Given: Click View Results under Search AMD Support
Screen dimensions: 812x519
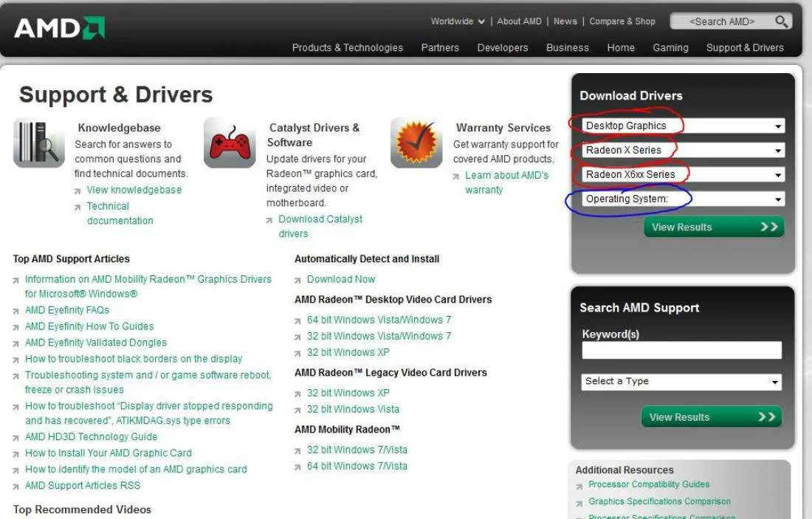Looking at the screenshot, I should click(712, 417).
